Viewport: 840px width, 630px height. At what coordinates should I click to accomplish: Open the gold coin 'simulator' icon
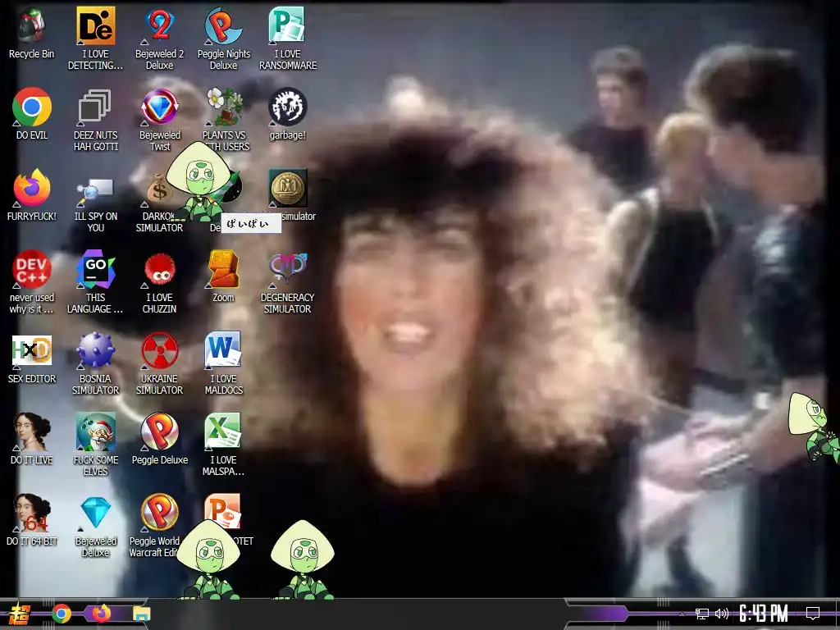(287, 189)
